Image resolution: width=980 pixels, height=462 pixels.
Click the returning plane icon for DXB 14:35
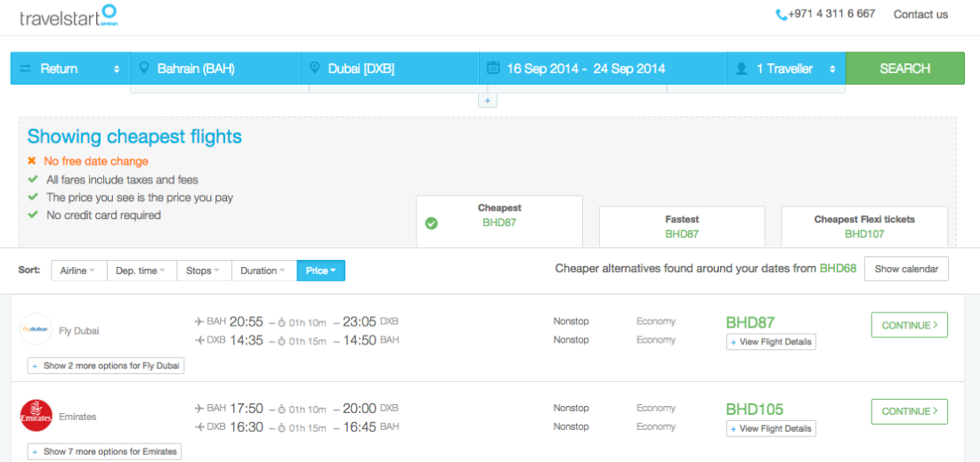(x=199, y=340)
